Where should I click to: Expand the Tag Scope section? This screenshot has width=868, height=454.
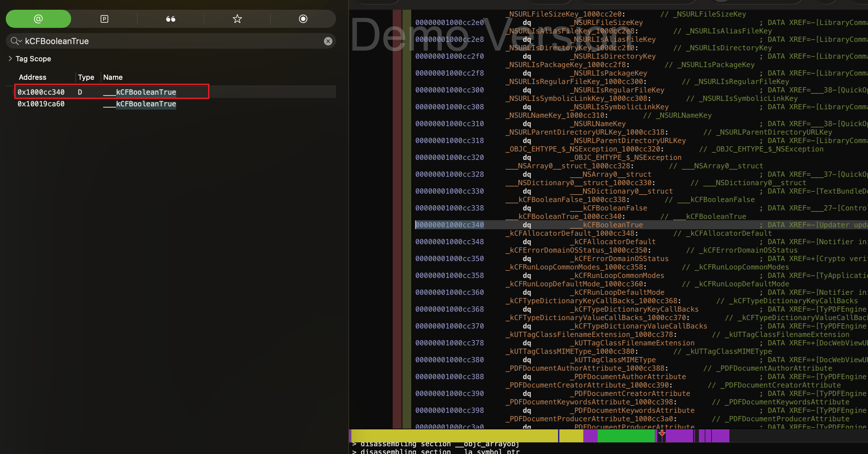(10, 59)
